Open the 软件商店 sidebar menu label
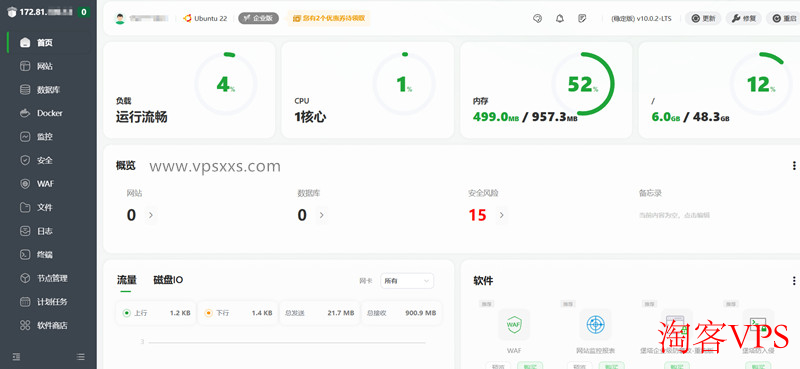 52,325
